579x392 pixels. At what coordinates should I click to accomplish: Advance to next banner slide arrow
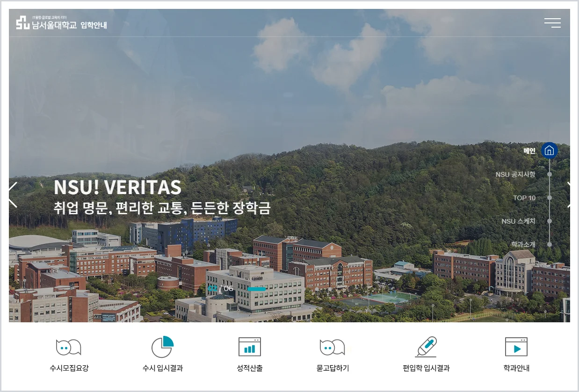[568, 195]
